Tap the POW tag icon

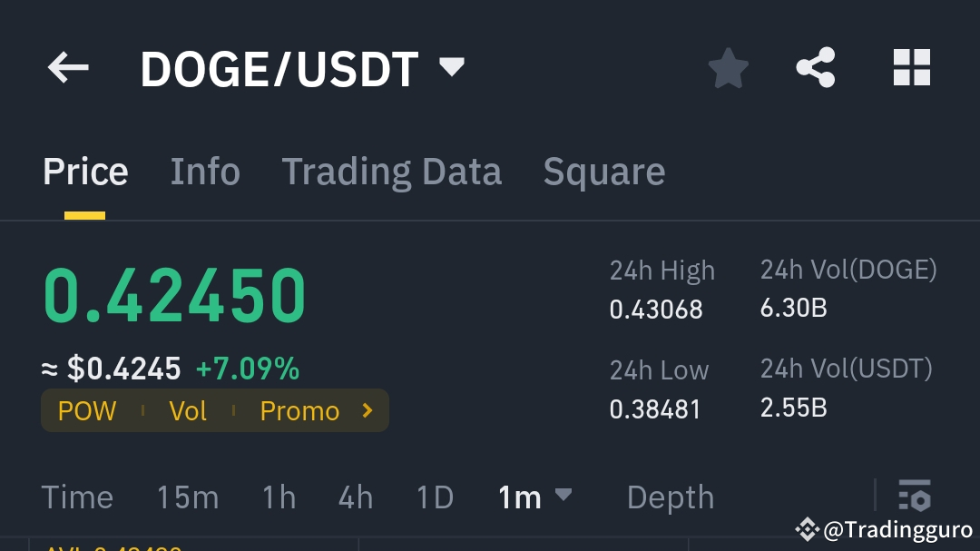point(86,410)
